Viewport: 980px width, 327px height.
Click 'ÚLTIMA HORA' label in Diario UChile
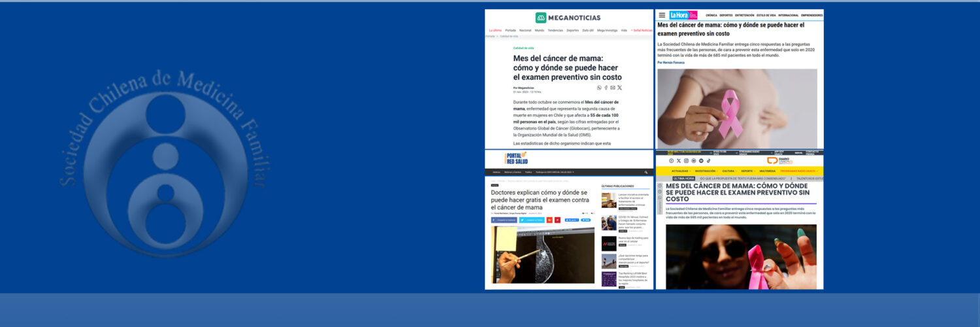684,179
